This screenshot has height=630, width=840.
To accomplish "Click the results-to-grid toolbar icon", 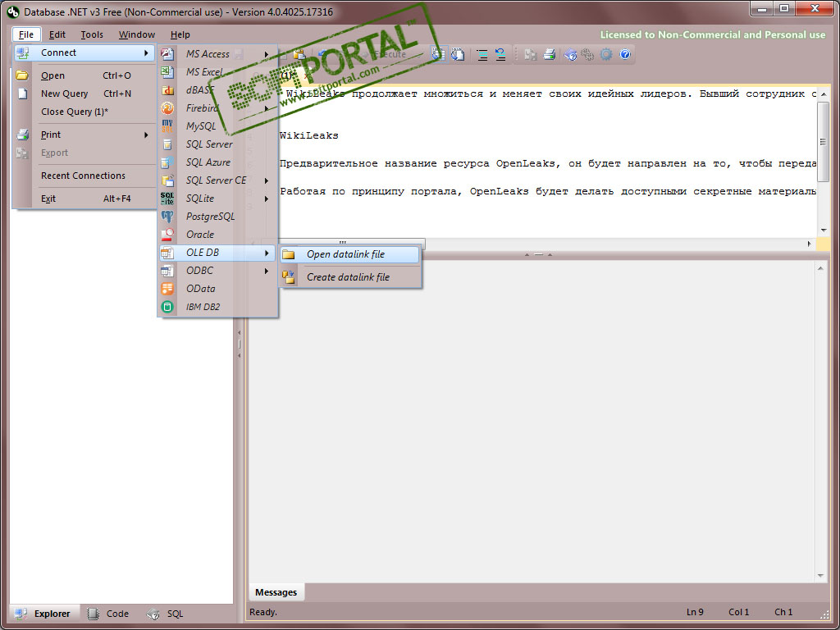I will (x=439, y=54).
